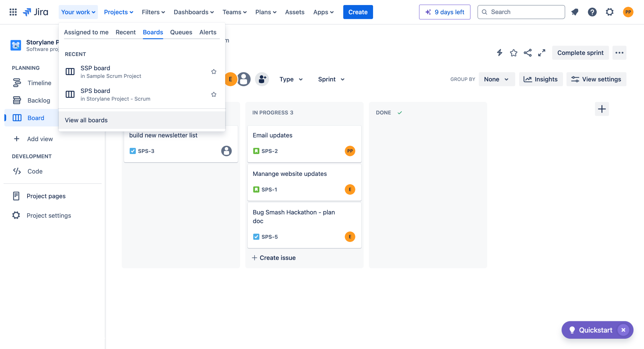Open the help question mark icon

coord(592,12)
